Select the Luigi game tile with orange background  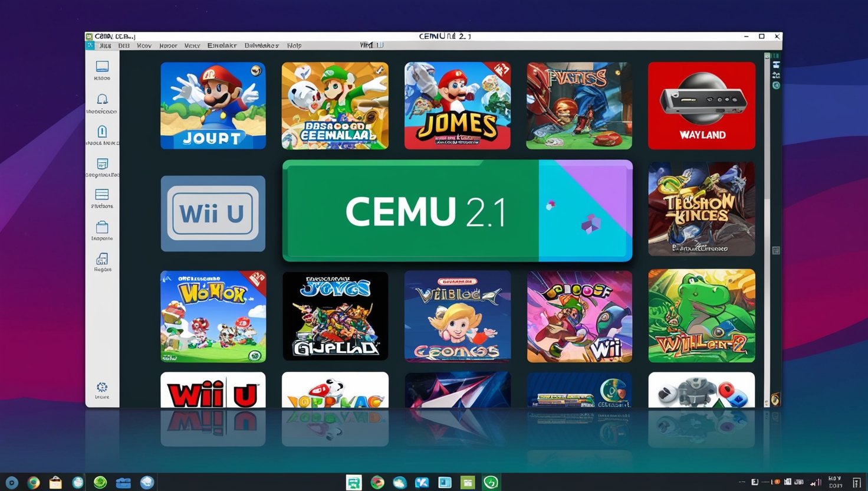point(335,106)
